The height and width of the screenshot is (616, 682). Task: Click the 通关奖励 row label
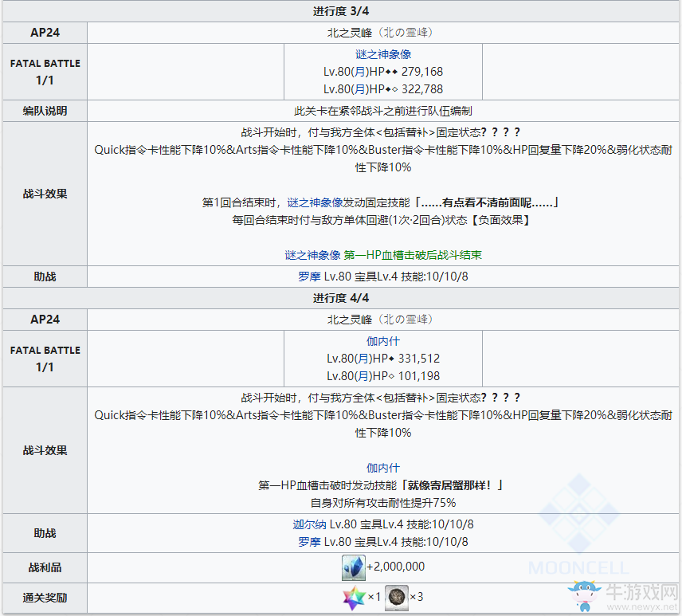point(45,598)
